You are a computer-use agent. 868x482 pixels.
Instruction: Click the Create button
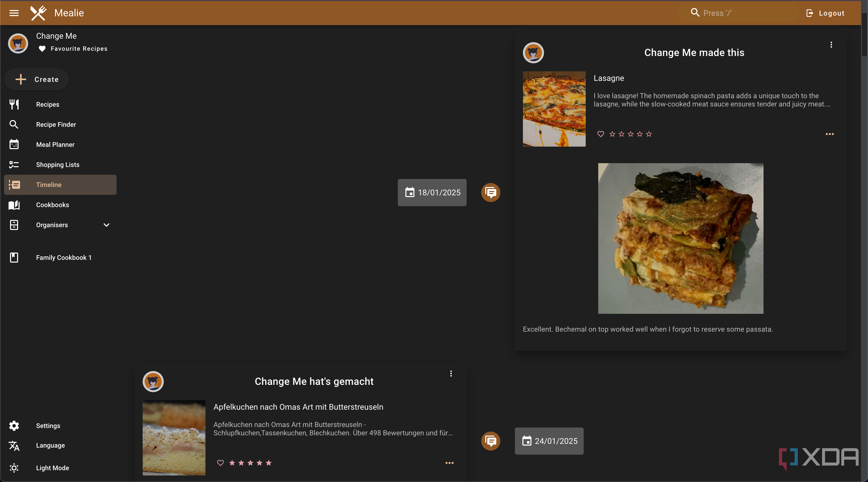[36, 80]
